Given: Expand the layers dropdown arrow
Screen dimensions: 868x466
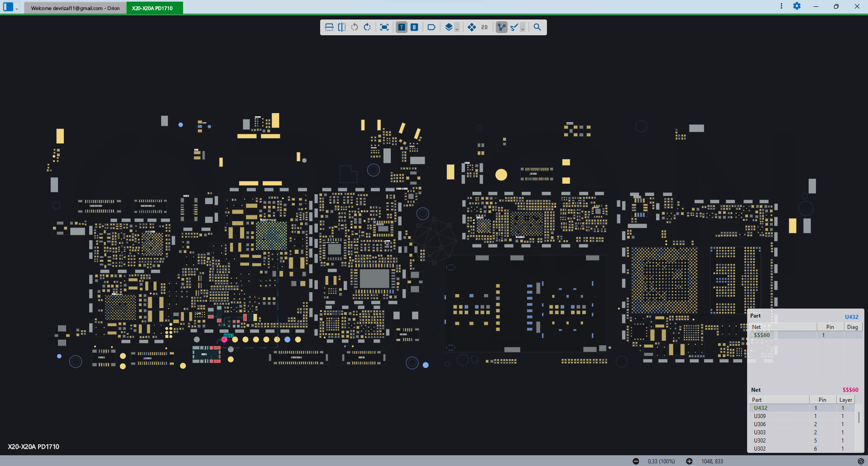Looking at the screenshot, I should [457, 29].
